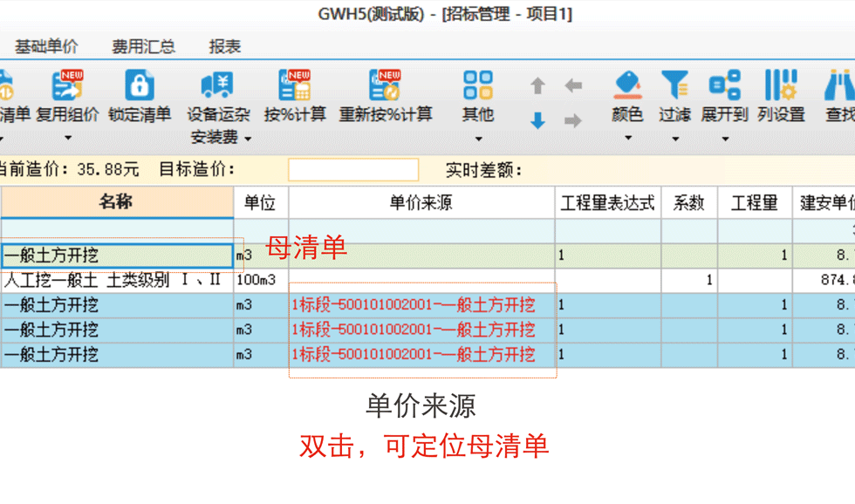This screenshot has width=855, height=504.
Task: Click the gray left arrow icon
Action: [x=573, y=85]
